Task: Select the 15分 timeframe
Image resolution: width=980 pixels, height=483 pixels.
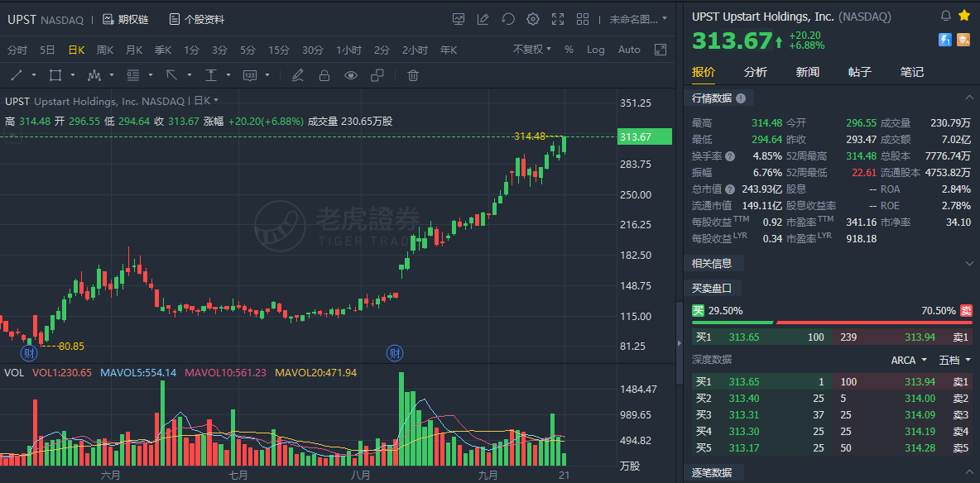Action: tap(279, 50)
